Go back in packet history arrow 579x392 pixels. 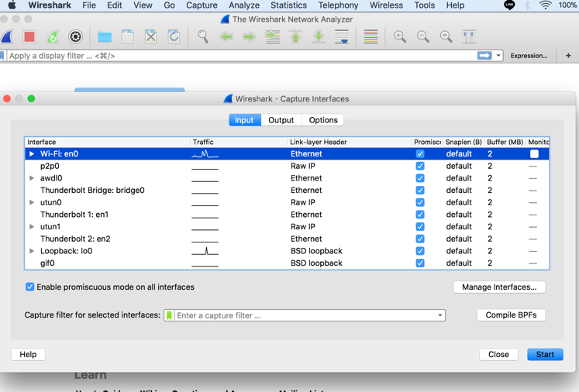[x=226, y=37]
